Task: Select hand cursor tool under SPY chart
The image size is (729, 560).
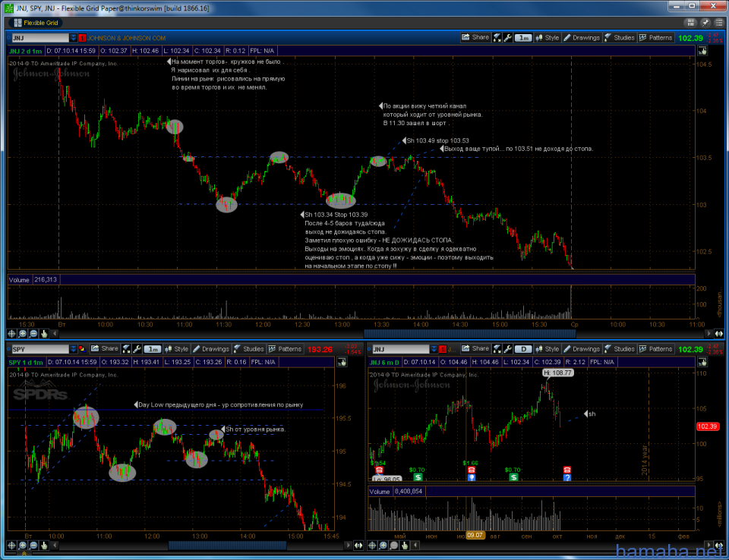Action: (44, 545)
